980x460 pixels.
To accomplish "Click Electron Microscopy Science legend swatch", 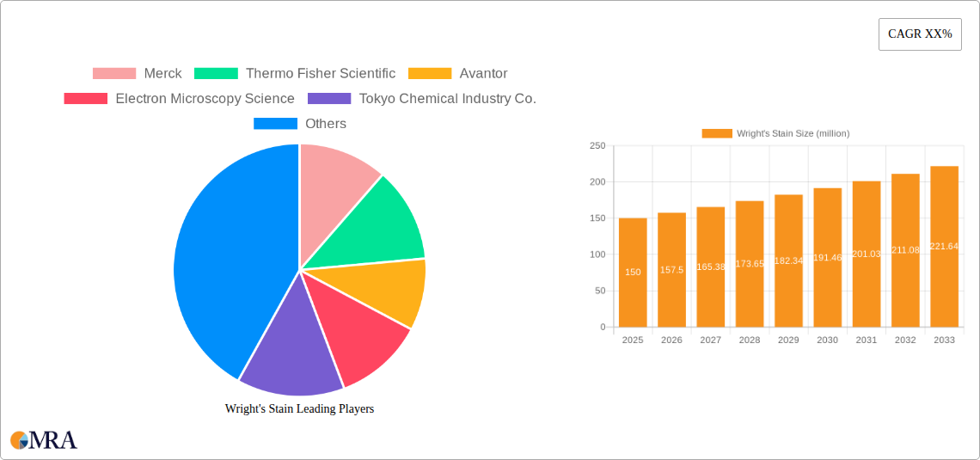I will (86, 99).
